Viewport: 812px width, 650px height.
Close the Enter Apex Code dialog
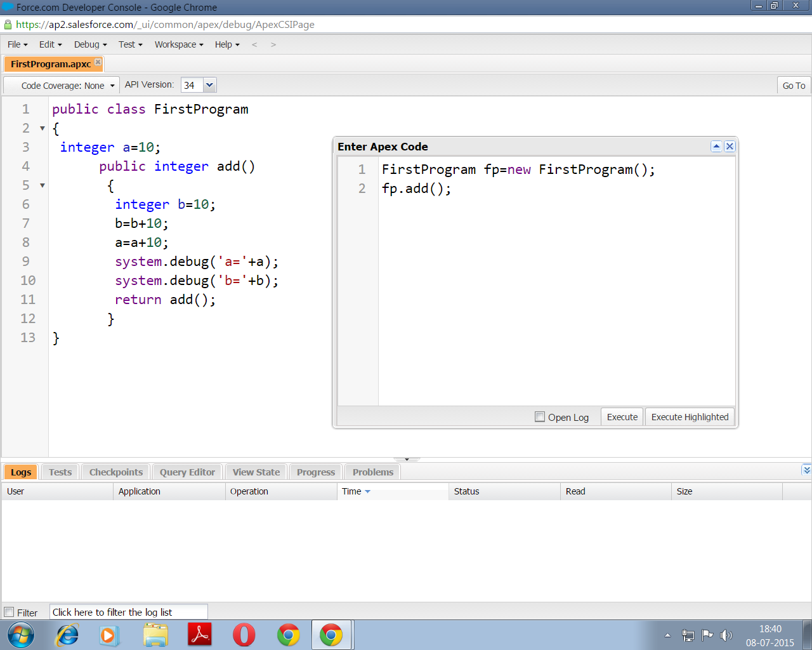(730, 146)
